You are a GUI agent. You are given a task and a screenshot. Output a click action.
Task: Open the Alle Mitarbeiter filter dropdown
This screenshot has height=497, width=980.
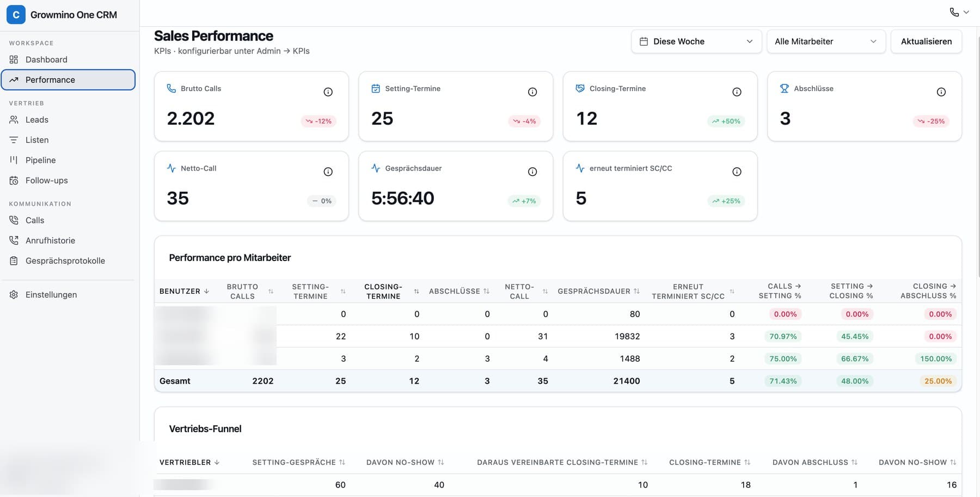(826, 41)
